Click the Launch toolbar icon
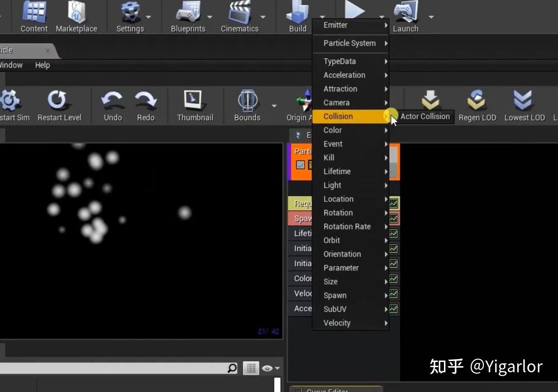Image resolution: width=558 pixels, height=392 pixels. tap(405, 13)
